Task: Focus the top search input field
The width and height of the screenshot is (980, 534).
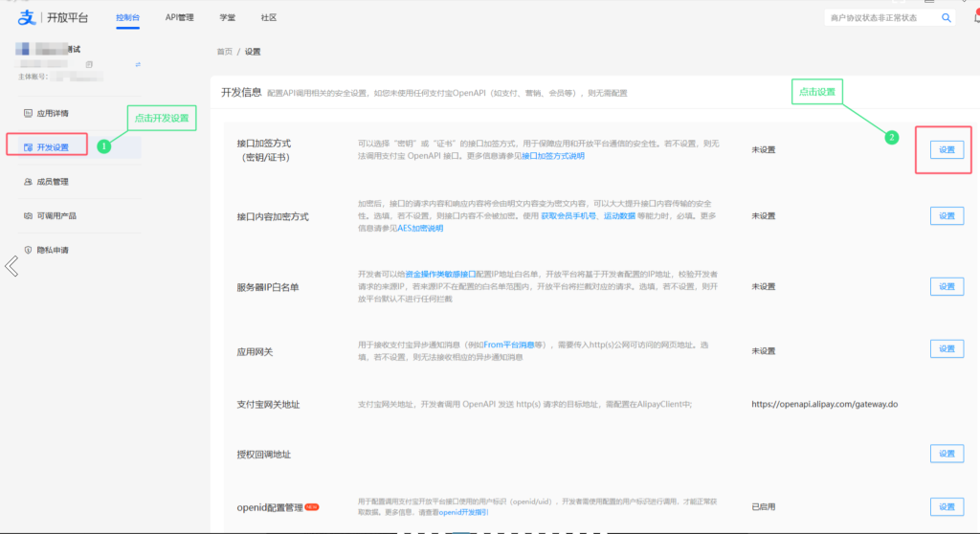Action: pos(881,18)
